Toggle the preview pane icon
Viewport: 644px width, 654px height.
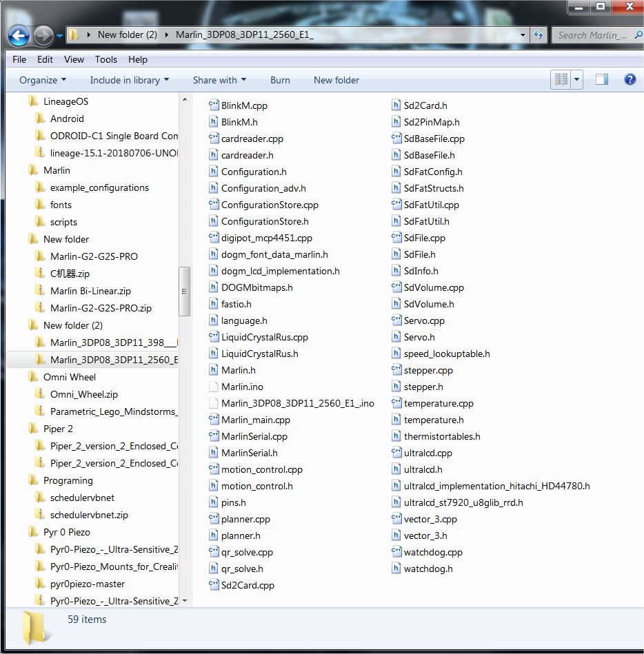(602, 80)
